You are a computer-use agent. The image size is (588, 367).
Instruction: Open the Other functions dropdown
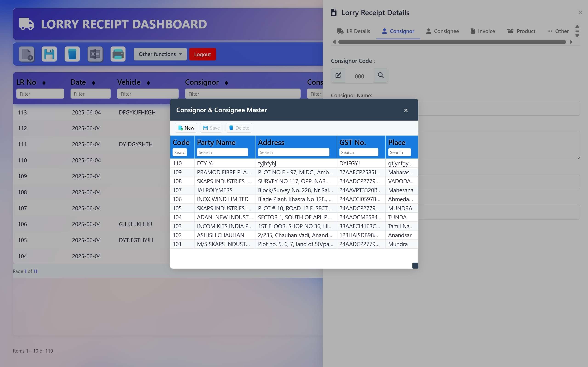160,54
